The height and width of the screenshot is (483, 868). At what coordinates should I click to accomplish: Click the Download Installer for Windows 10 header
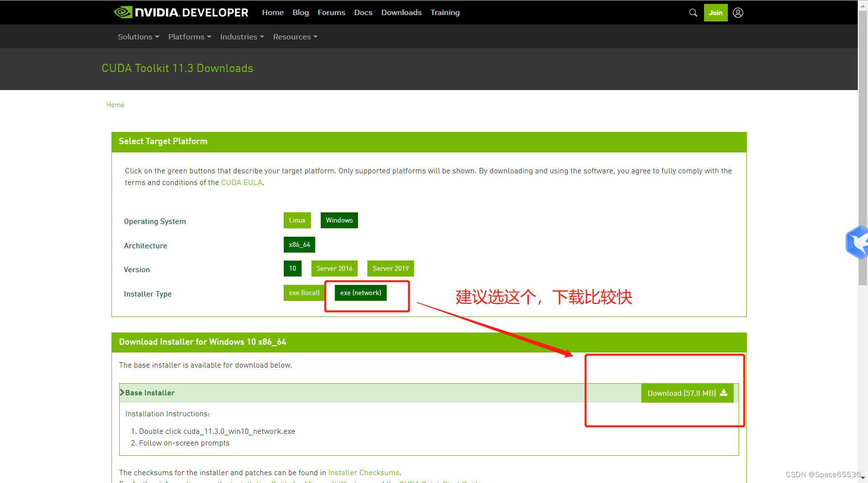[x=429, y=342]
